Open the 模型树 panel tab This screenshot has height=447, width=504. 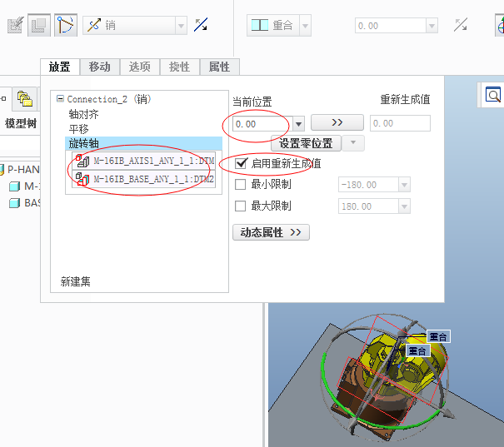pyautogui.click(x=21, y=123)
